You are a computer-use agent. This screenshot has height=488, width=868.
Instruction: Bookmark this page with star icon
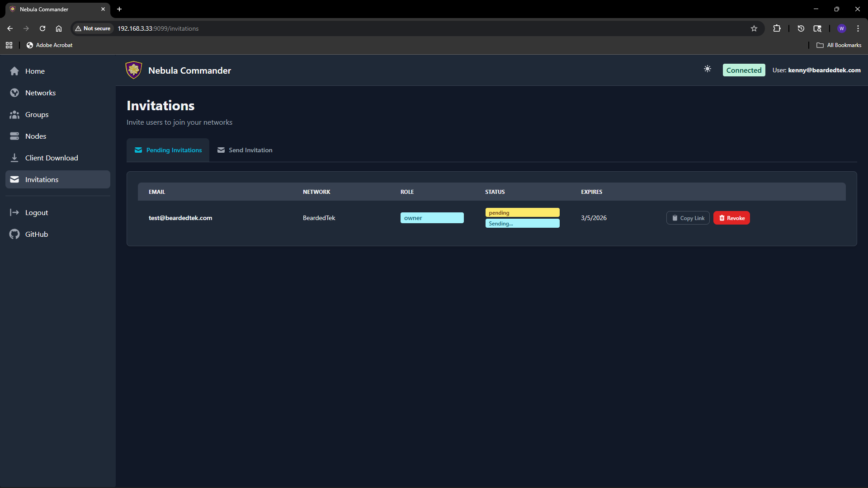click(754, 28)
